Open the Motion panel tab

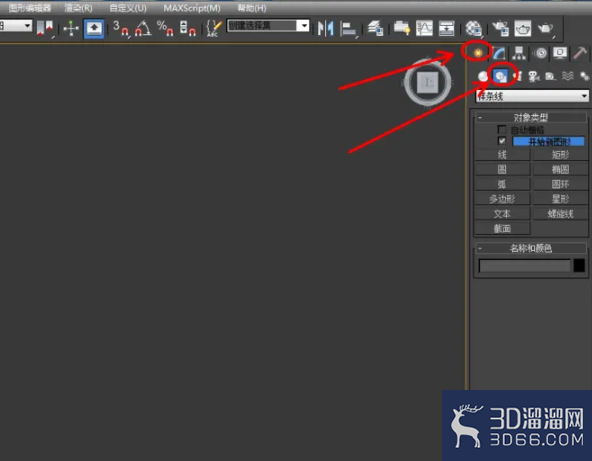[x=540, y=53]
